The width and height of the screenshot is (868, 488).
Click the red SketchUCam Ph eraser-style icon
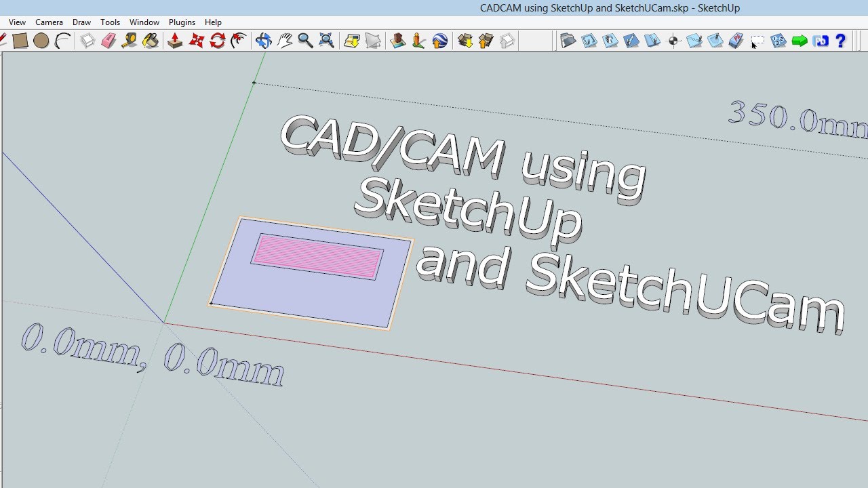point(736,41)
